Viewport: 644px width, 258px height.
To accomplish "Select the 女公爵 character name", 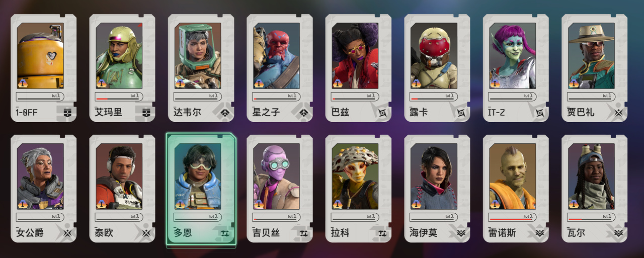I will (x=30, y=233).
